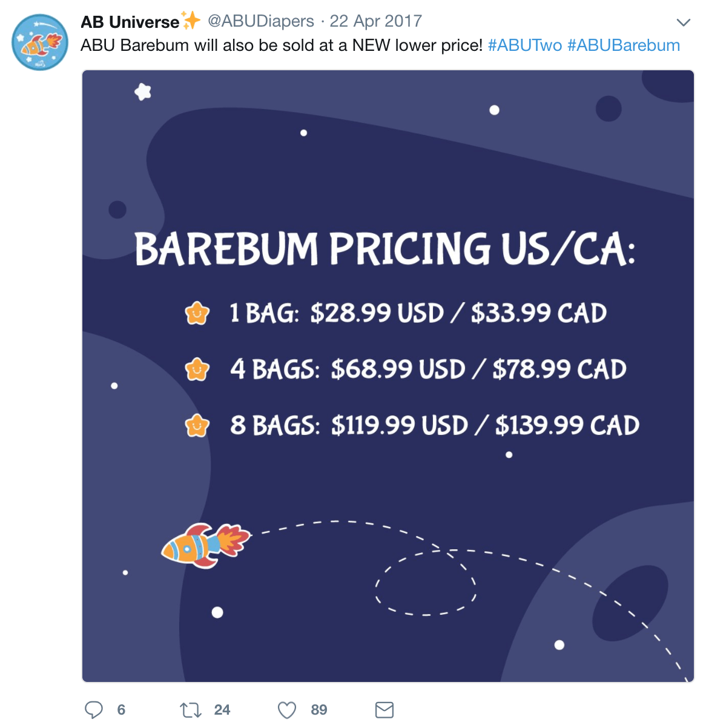Open the #ABUBarebum hashtag link

click(624, 45)
